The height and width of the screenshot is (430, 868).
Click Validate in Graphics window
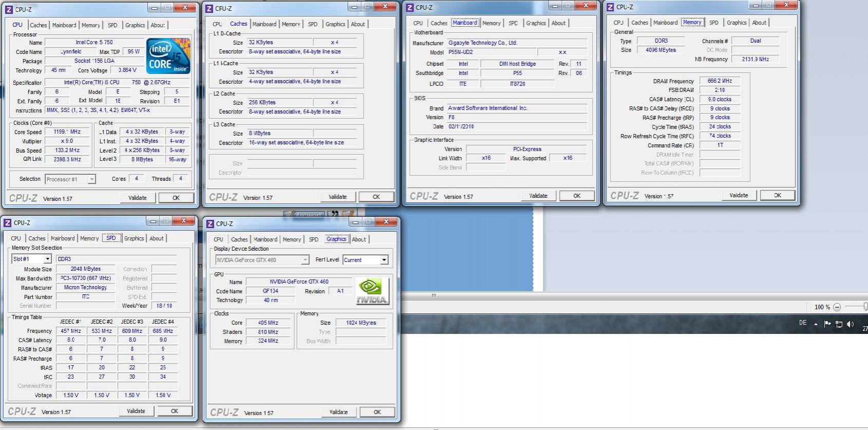coord(338,412)
